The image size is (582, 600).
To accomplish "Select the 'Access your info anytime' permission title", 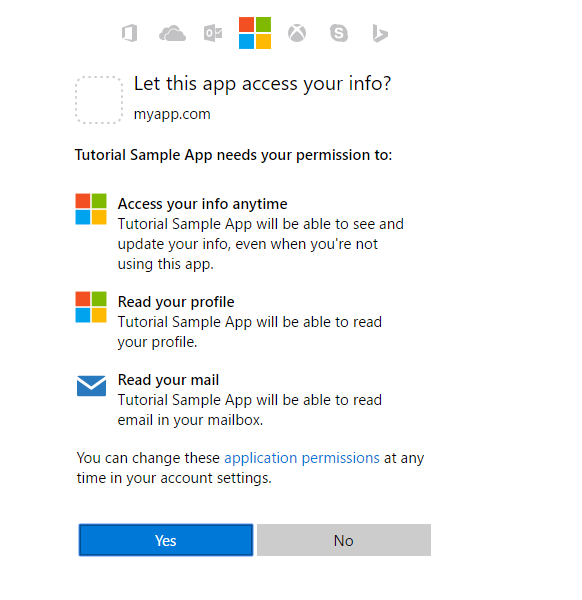I will pos(202,204).
